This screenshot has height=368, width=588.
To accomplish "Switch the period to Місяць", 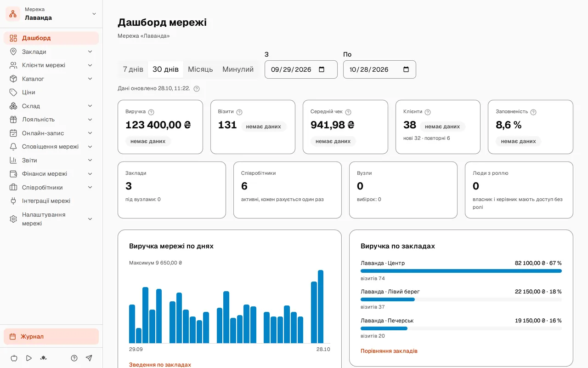I will 200,69.
